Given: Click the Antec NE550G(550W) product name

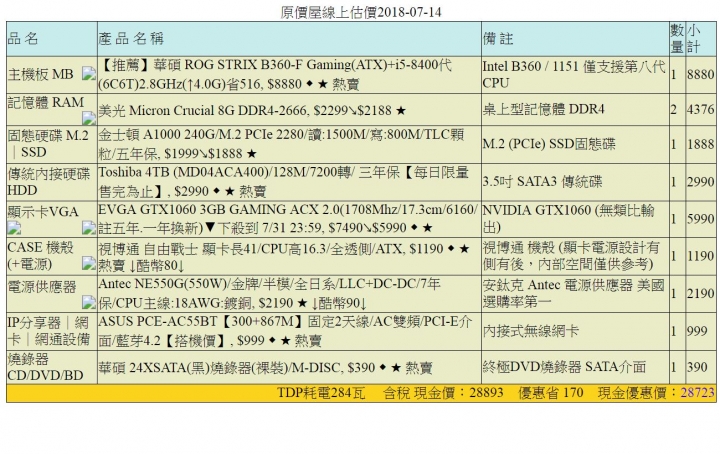Looking at the screenshot, I should [270, 293].
